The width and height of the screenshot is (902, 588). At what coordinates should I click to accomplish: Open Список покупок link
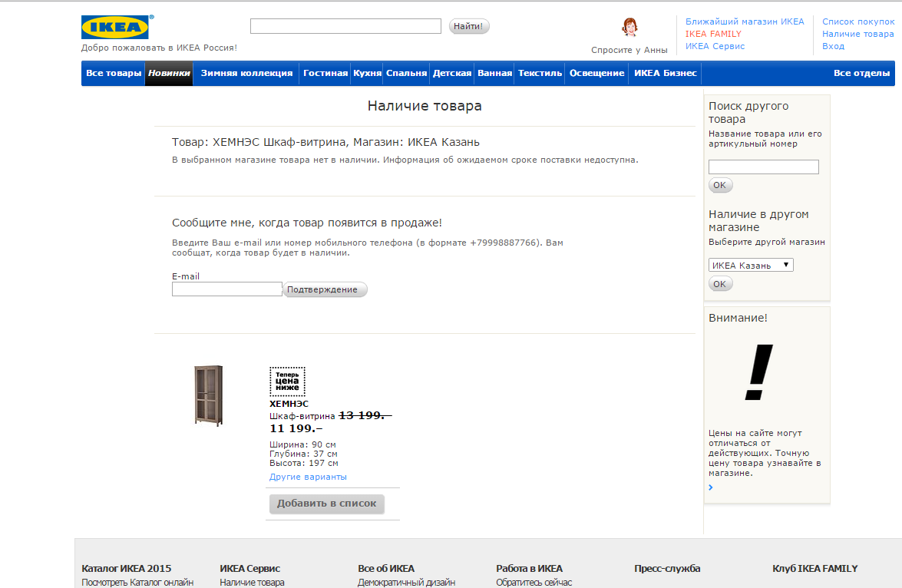pyautogui.click(x=858, y=21)
